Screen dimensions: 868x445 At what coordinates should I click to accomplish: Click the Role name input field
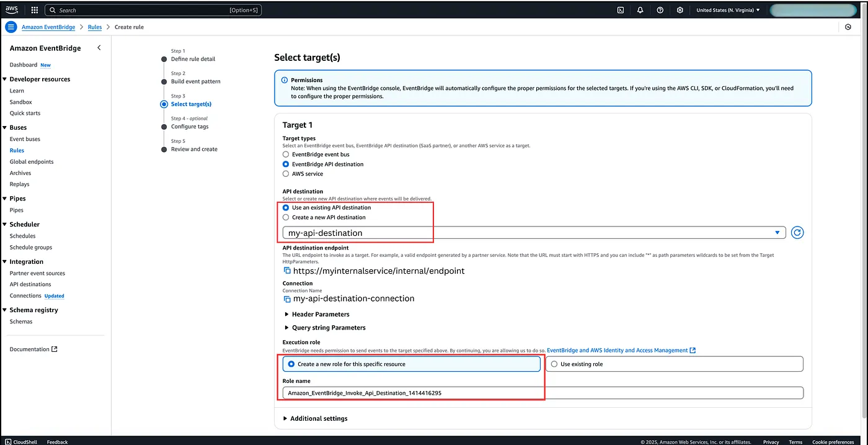click(x=543, y=393)
